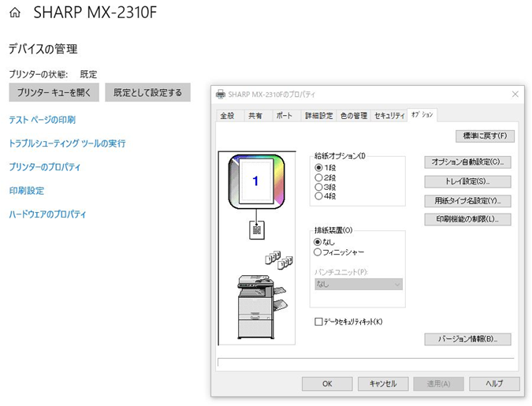Click the 標準に戻す(F) button
The width and height of the screenshot is (532, 406).
[x=485, y=136]
